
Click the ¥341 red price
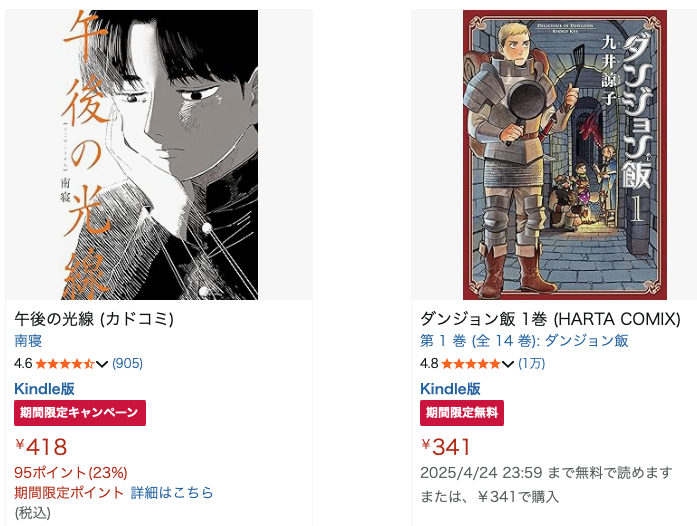click(x=445, y=447)
